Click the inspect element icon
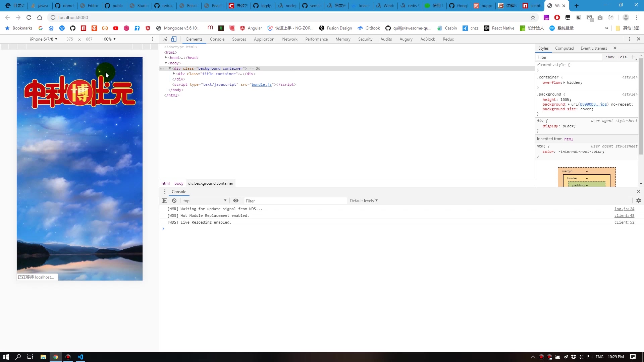 click(x=165, y=39)
